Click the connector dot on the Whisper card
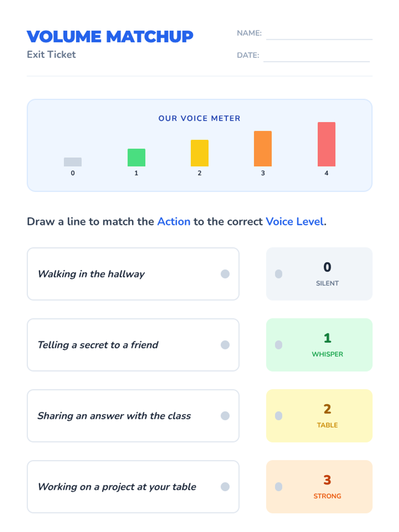399x532 pixels. click(x=279, y=345)
